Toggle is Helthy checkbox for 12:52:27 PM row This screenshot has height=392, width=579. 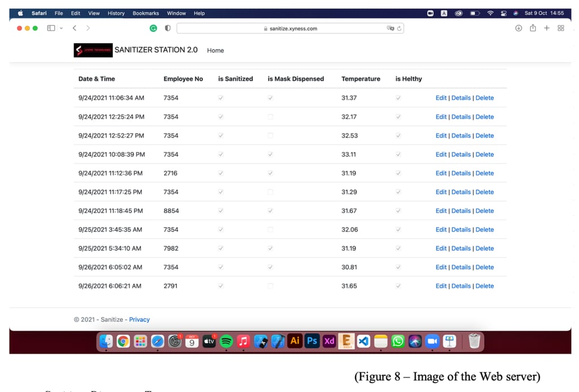[398, 136]
